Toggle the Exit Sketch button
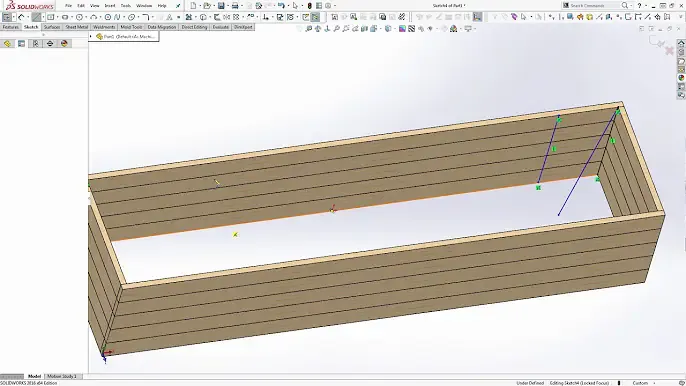This screenshot has height=386, width=686. (x=7, y=17)
